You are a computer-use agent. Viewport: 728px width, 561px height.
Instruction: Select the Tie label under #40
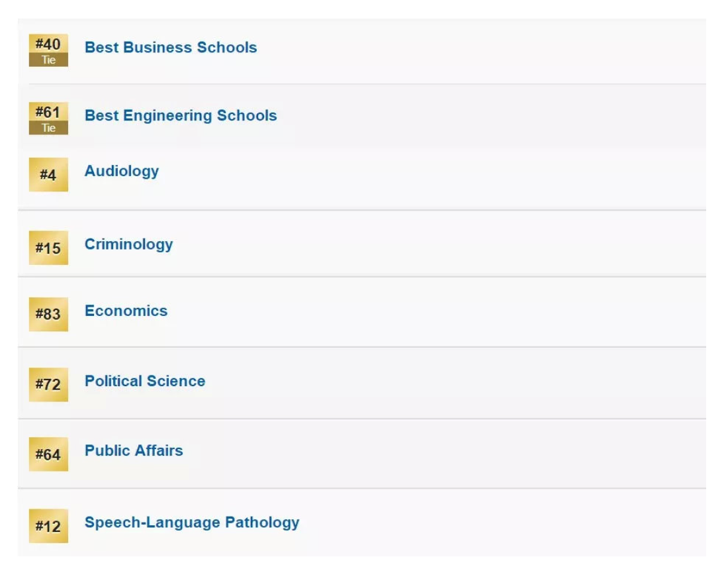(48, 60)
